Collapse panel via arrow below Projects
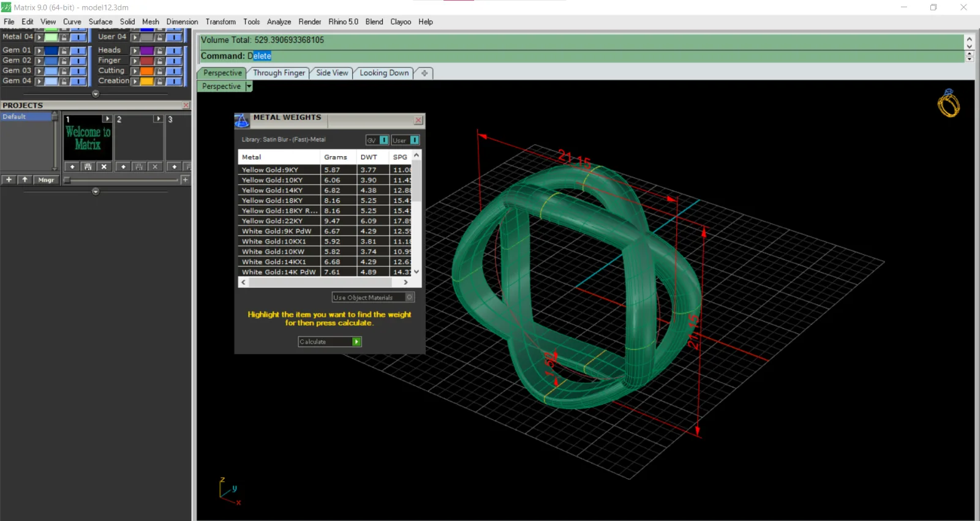 (96, 192)
